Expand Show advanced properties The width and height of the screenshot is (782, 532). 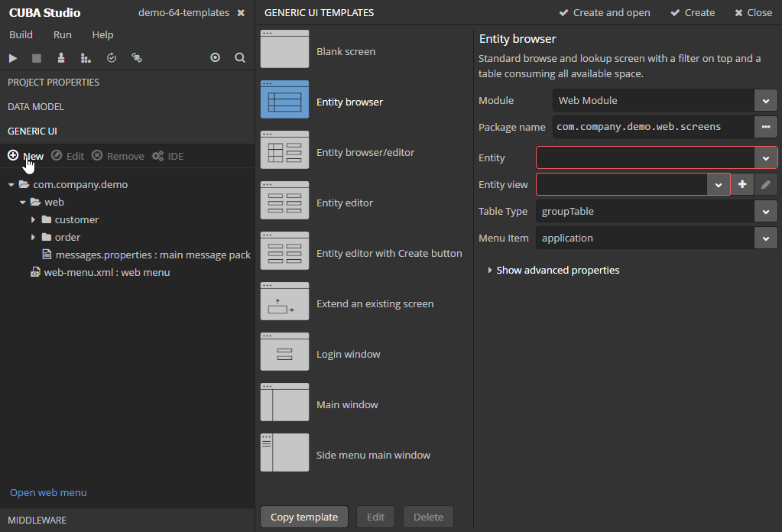click(x=557, y=270)
